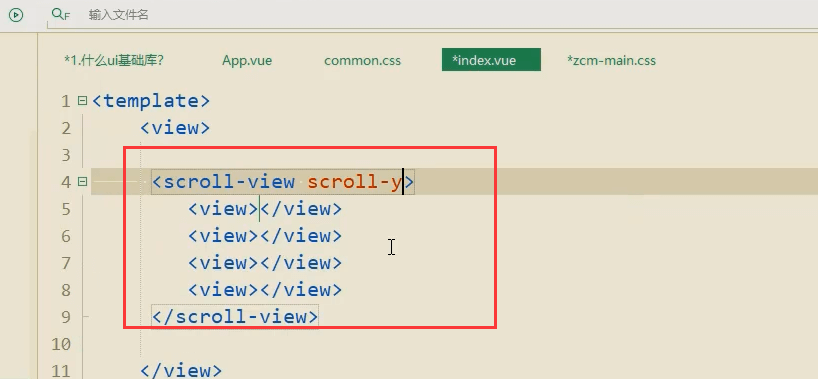This screenshot has width=818, height=379.
Task: Open the common.css tab
Action: (363, 61)
